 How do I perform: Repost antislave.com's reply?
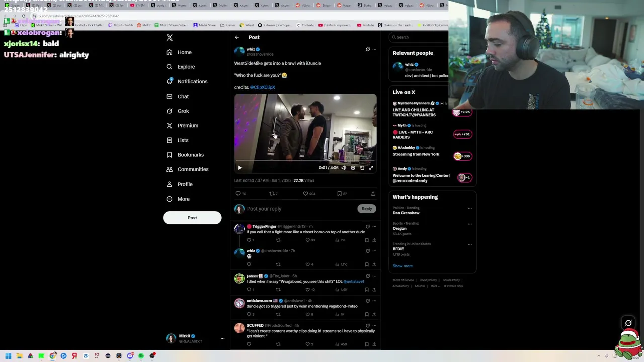point(278,314)
